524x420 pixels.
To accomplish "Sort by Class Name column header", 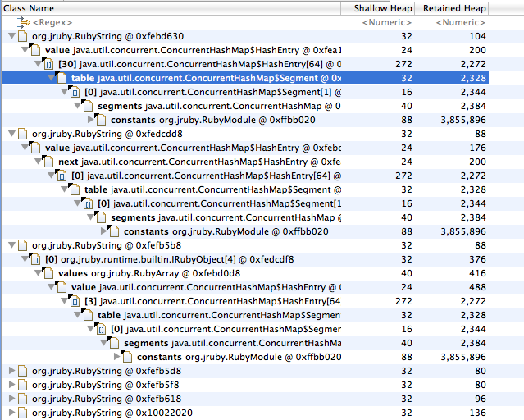I will (171, 8).
